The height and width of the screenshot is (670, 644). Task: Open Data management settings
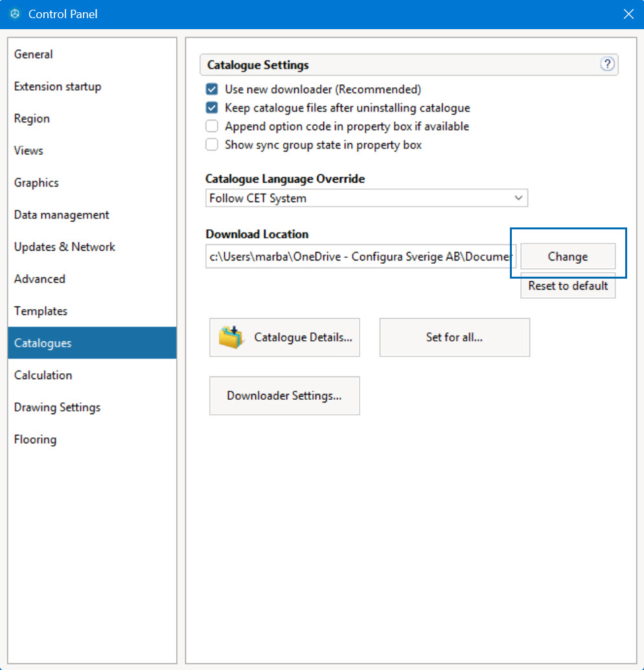pyautogui.click(x=92, y=214)
